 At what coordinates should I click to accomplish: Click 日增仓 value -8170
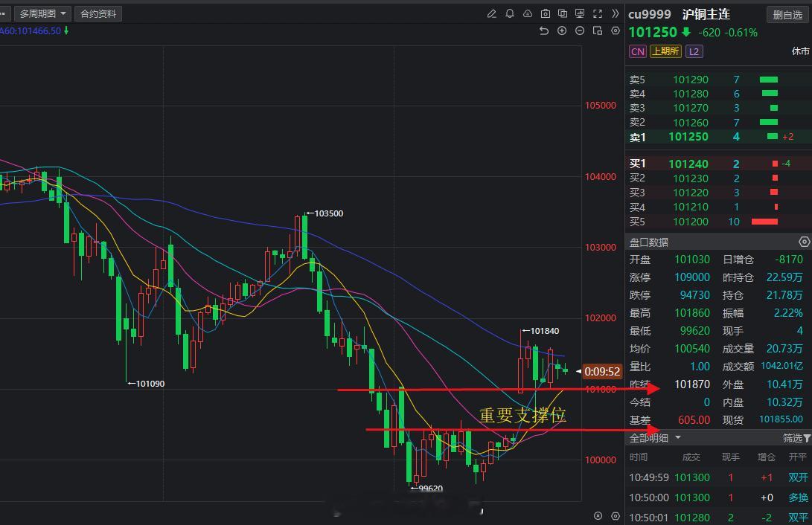click(789, 260)
